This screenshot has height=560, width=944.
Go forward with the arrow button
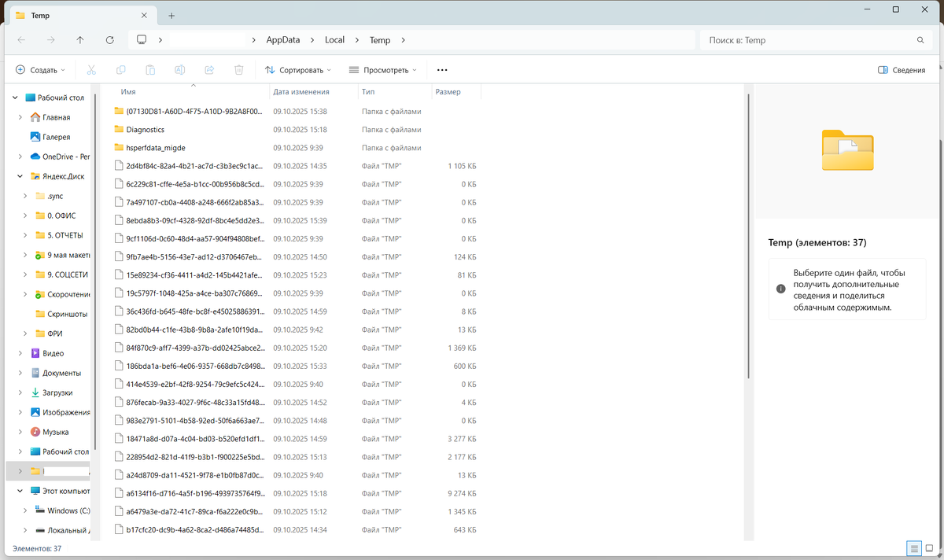coord(51,40)
